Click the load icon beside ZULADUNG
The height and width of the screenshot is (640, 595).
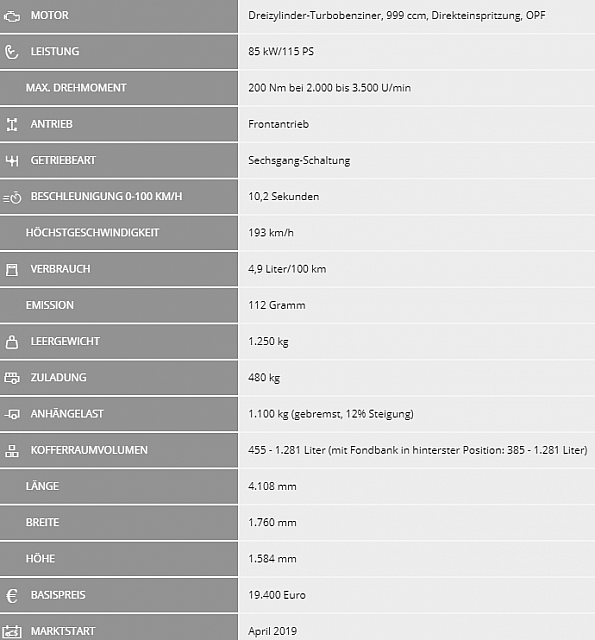(12, 378)
